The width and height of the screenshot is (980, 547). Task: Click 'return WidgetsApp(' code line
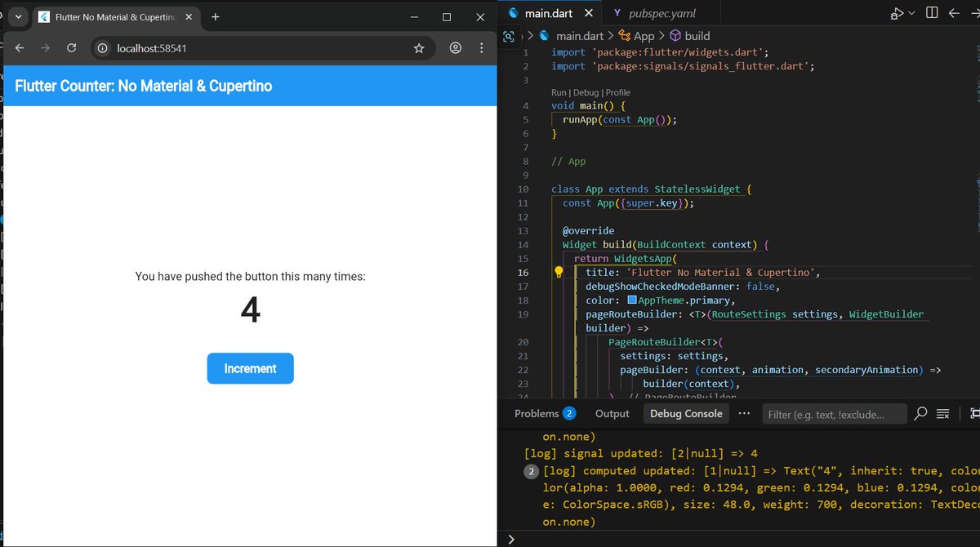(626, 259)
